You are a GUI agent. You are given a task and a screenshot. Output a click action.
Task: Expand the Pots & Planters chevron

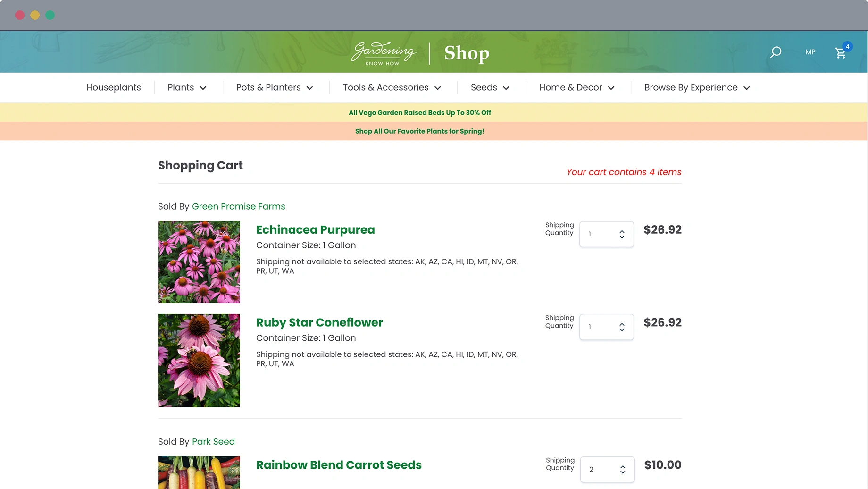(x=309, y=88)
